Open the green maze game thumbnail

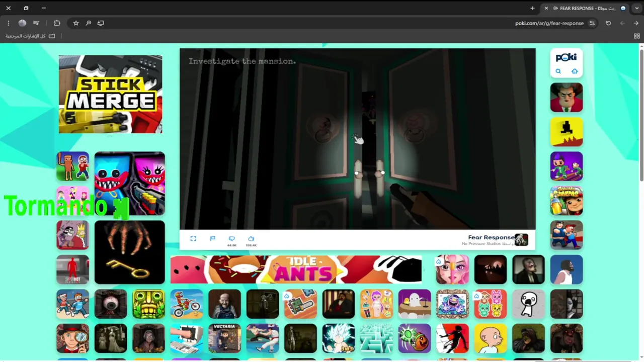[376, 338]
